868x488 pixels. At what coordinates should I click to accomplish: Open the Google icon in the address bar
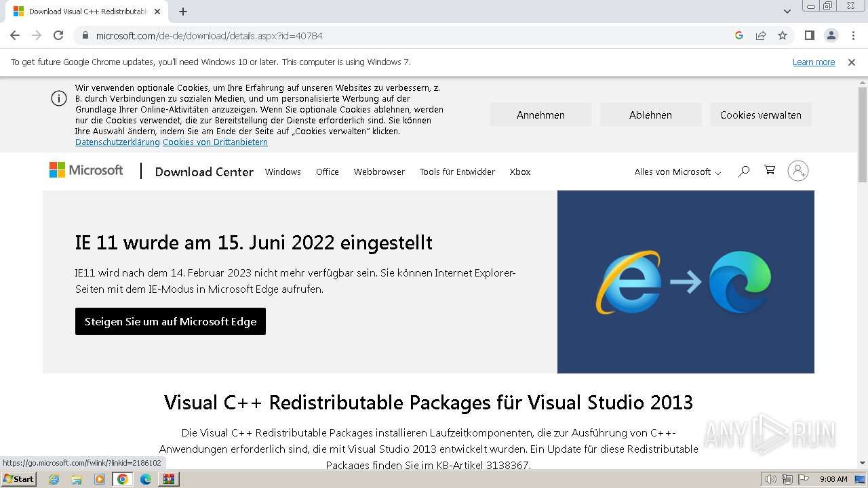pos(739,35)
